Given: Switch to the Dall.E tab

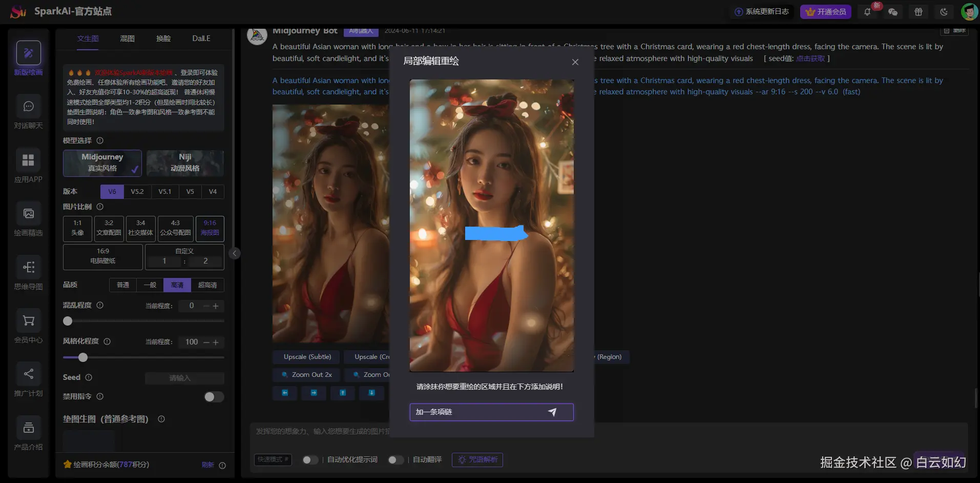Looking at the screenshot, I should pyautogui.click(x=200, y=38).
